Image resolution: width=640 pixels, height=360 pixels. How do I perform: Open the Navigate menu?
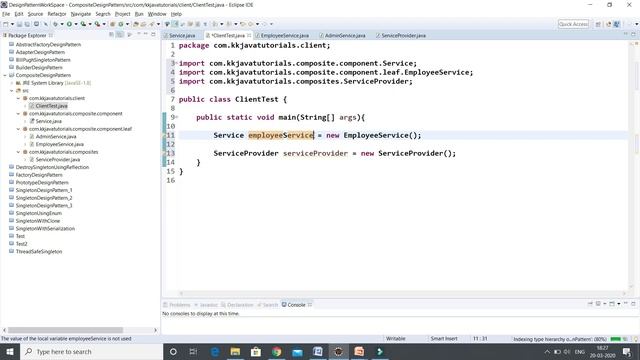81,14
